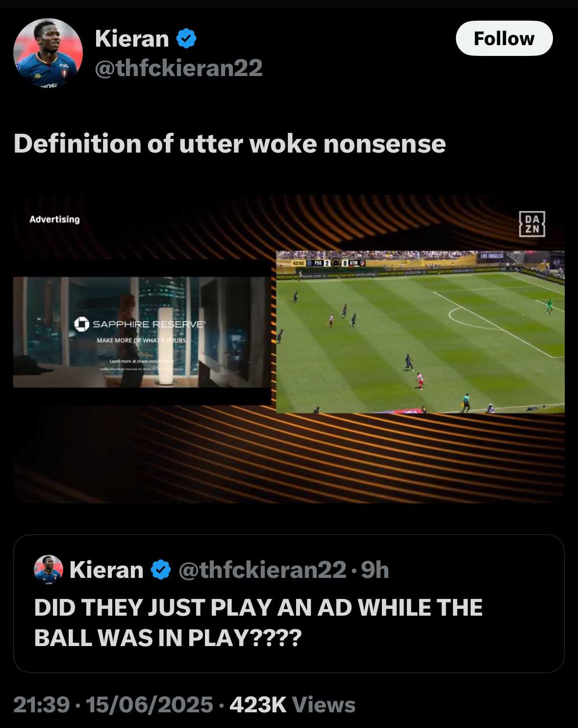Click the PSG 2-0 ATM scoreboard
The image size is (578, 728).
pyautogui.click(x=328, y=263)
